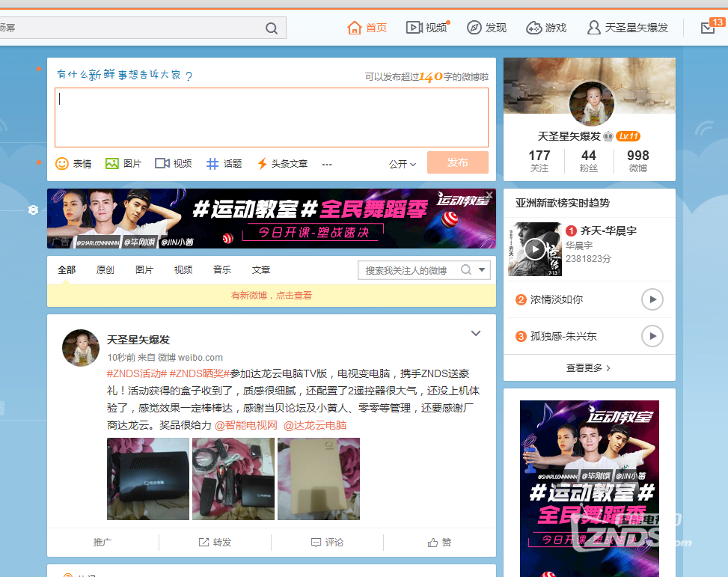View the 44 粉丝 followers list
Screen dimensions: 728x577
tap(589, 161)
